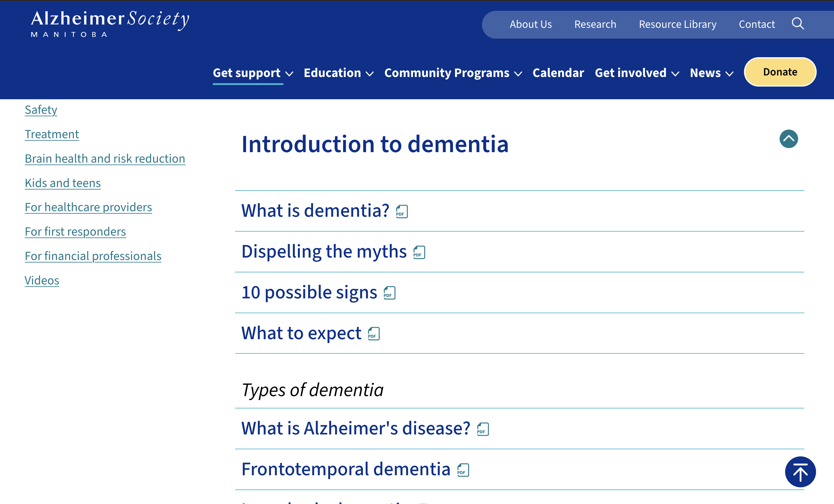
Task: Collapse the Introduction to dementia section
Action: pos(788,139)
